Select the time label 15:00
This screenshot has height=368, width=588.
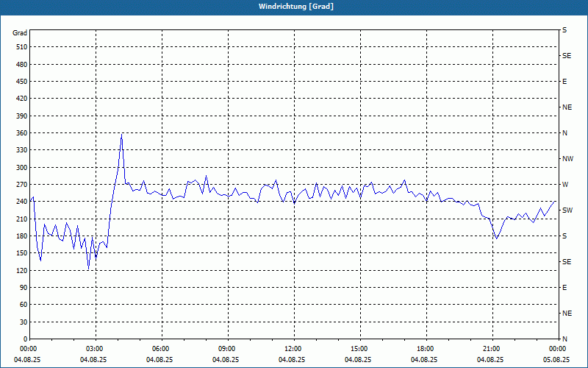coord(359,349)
